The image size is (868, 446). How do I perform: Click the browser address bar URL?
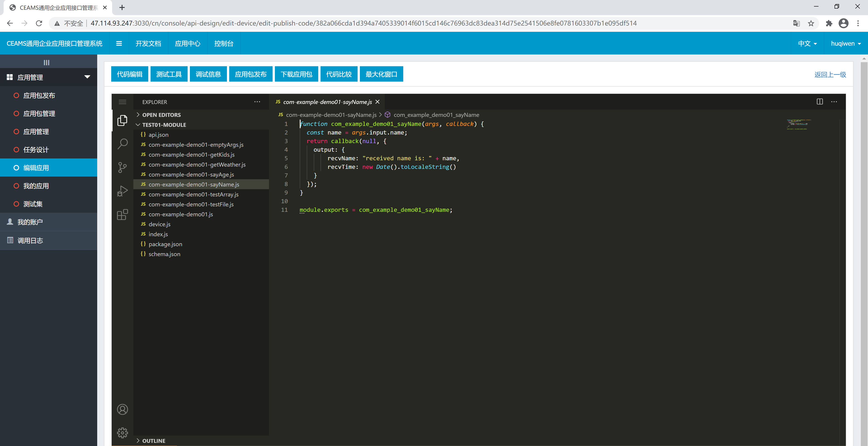tap(363, 23)
